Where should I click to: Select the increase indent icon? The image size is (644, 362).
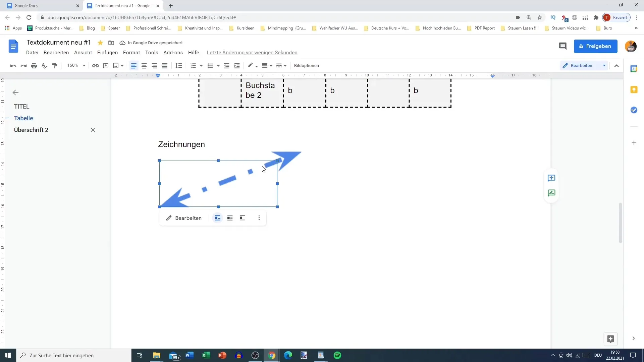point(237,65)
